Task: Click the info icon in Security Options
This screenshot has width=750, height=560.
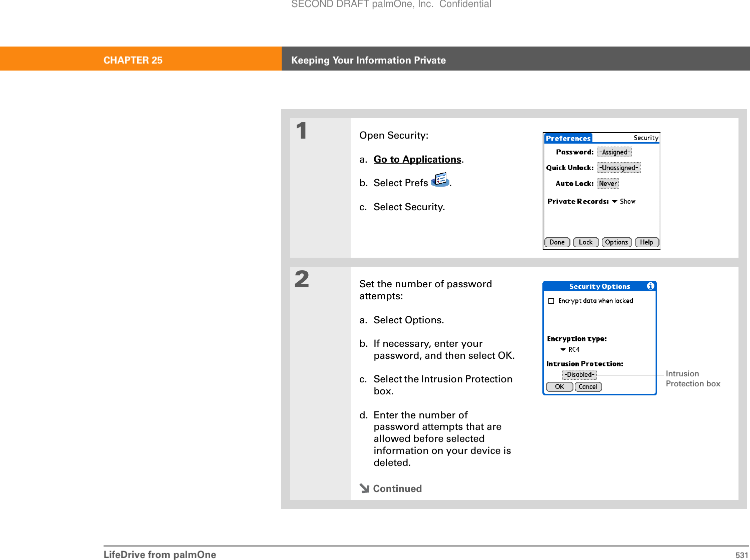Action: tap(650, 286)
